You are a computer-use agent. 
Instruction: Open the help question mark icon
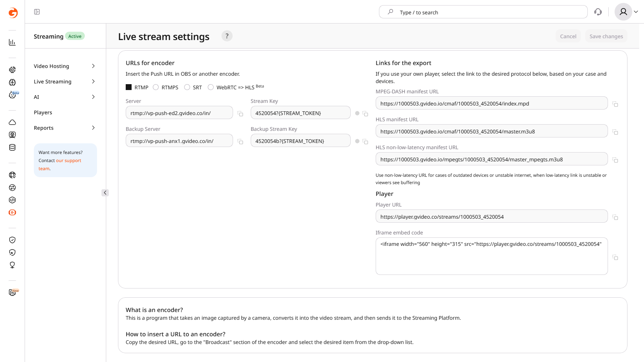click(x=227, y=36)
